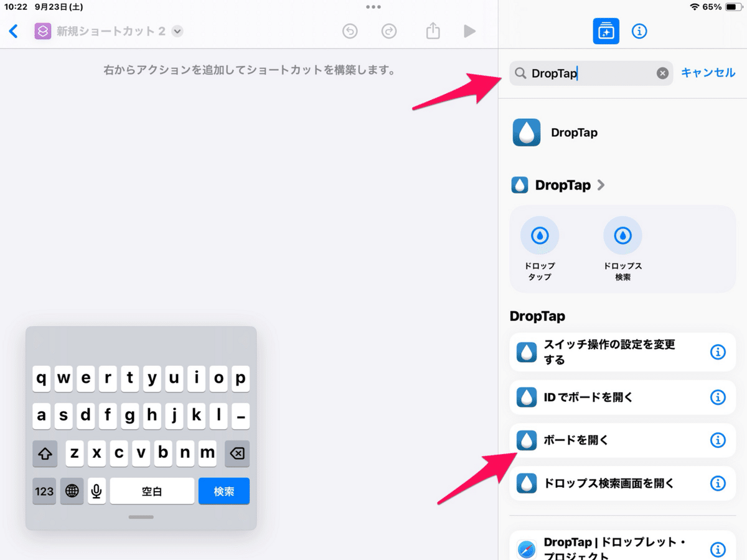Go back with the blue back chevron
Viewport: 747px width, 560px height.
[x=14, y=31]
